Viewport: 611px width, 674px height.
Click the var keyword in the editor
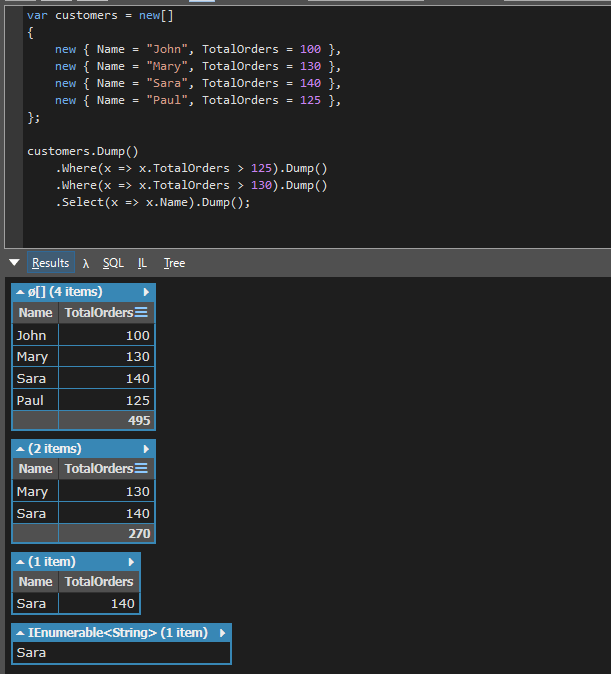(x=37, y=15)
